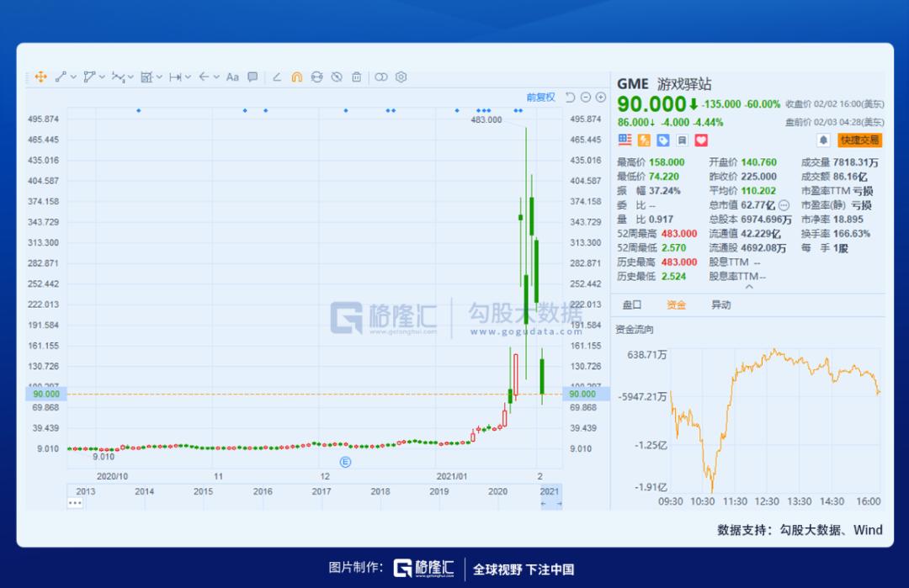Viewport: 909px width, 588px height.
Task: Select the 2021 range on year timeline
Action: pos(550,496)
